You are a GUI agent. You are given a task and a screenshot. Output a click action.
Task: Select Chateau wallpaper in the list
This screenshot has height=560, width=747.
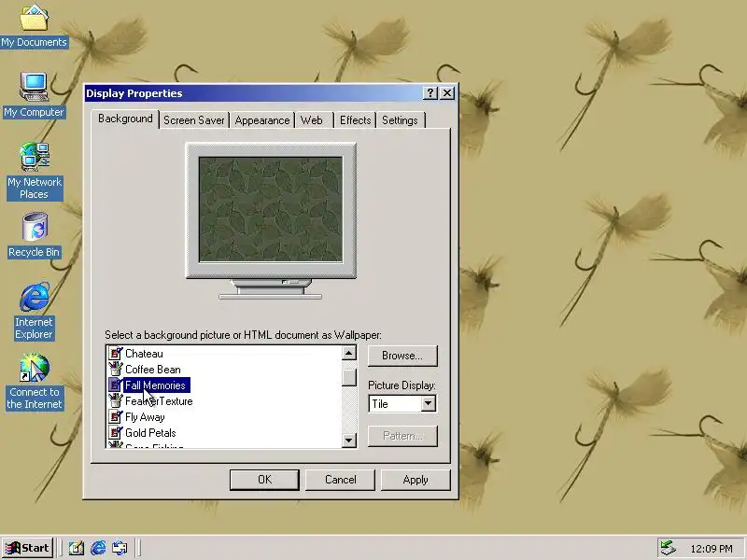click(x=144, y=354)
